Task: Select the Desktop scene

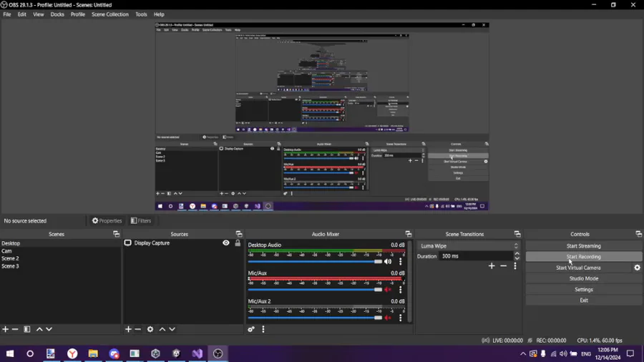Action: [60, 243]
